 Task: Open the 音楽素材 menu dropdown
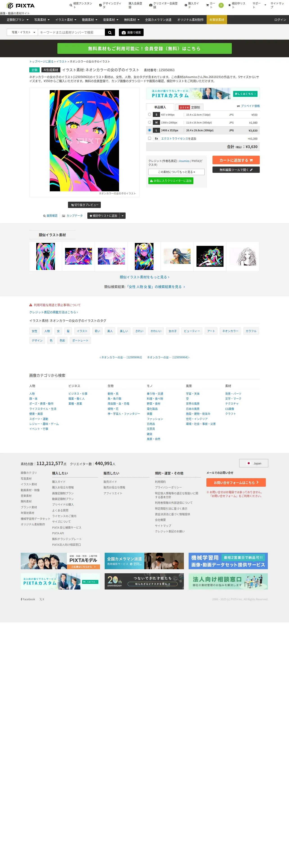tap(111, 20)
